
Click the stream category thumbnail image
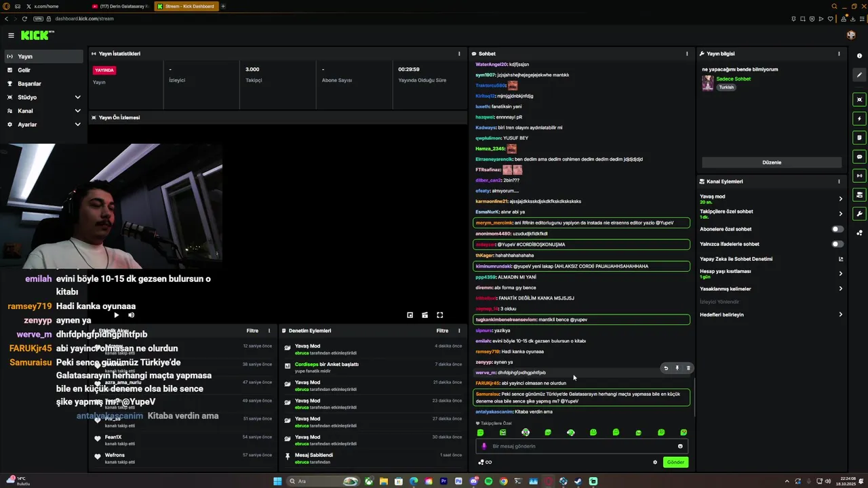coord(708,83)
